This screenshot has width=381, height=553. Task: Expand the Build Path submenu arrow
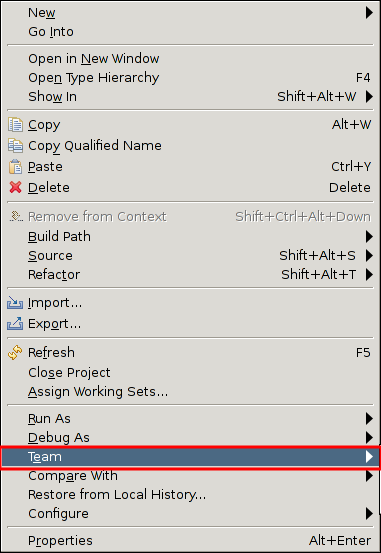369,236
